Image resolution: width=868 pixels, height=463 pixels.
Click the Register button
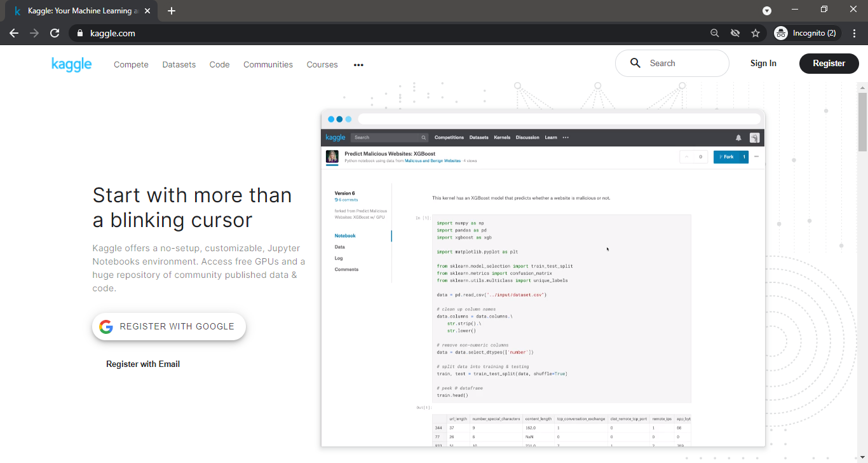pyautogui.click(x=829, y=64)
